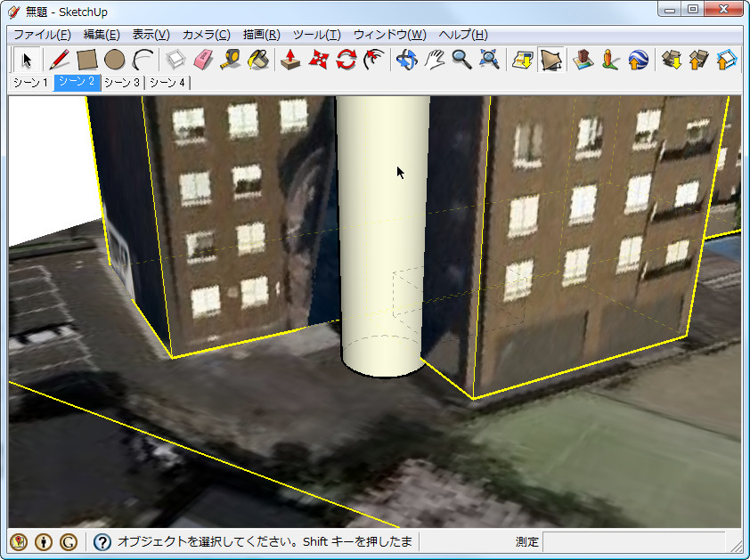Image resolution: width=750 pixels, height=560 pixels.
Task: Open the ファイル(F) menu
Action: 42,35
